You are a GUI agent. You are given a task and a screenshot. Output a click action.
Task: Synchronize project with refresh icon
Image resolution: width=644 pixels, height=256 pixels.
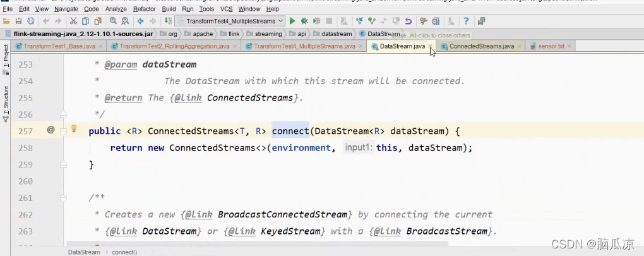[x=30, y=21]
